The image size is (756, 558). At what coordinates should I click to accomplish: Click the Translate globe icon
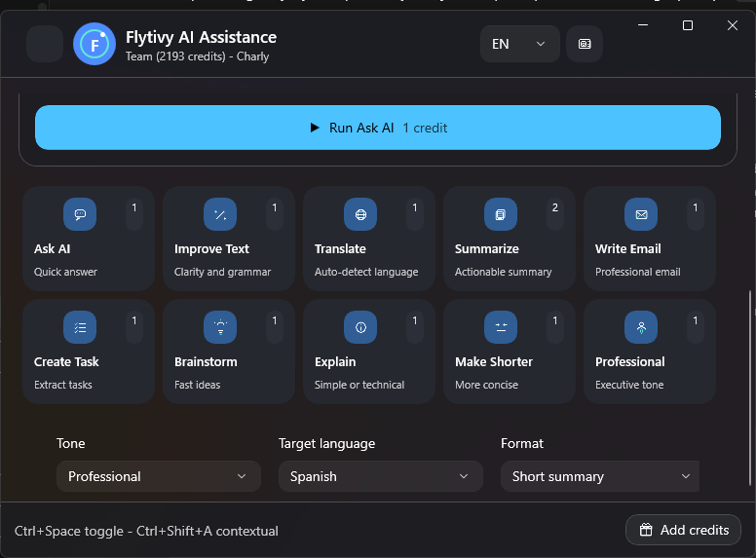pos(360,214)
